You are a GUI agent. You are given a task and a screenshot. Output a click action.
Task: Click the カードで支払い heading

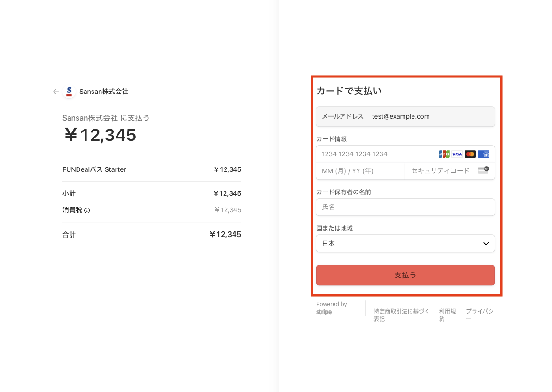pos(349,91)
